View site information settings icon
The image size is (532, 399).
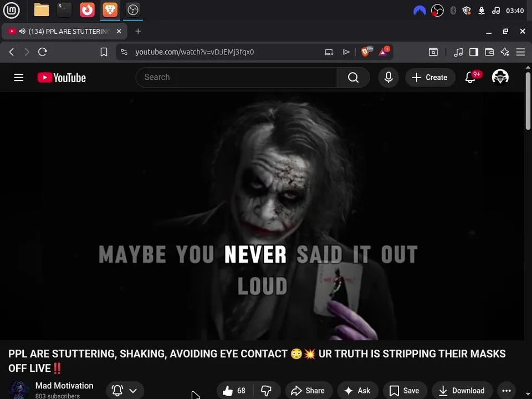pos(124,52)
